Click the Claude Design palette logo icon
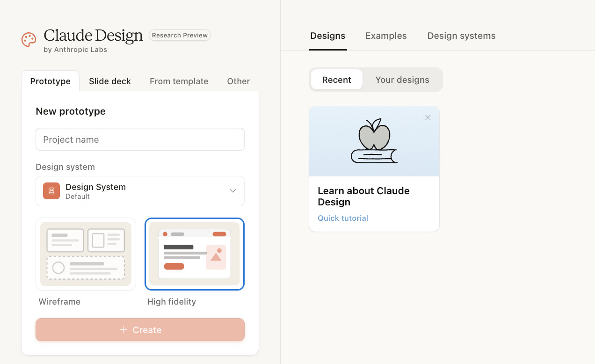 (29, 40)
